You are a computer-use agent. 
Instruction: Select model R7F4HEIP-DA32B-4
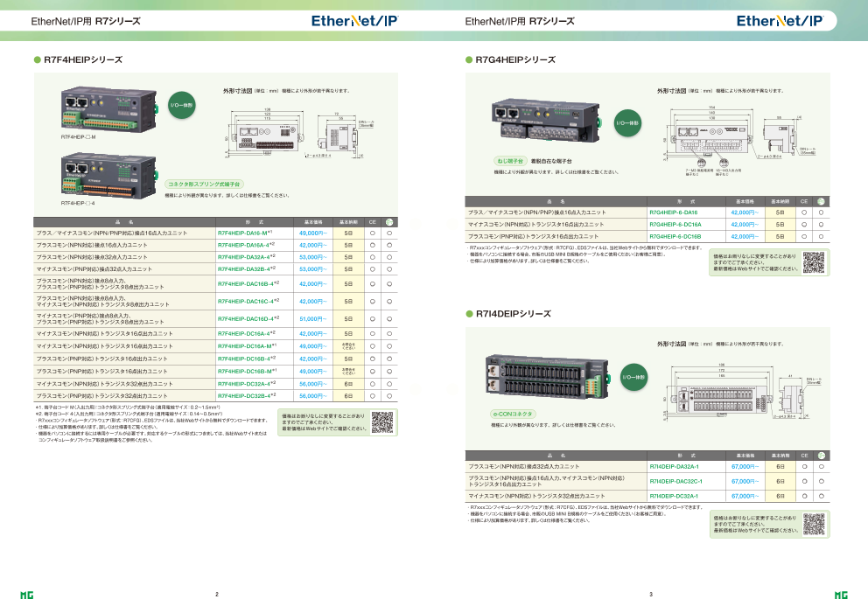(247, 268)
